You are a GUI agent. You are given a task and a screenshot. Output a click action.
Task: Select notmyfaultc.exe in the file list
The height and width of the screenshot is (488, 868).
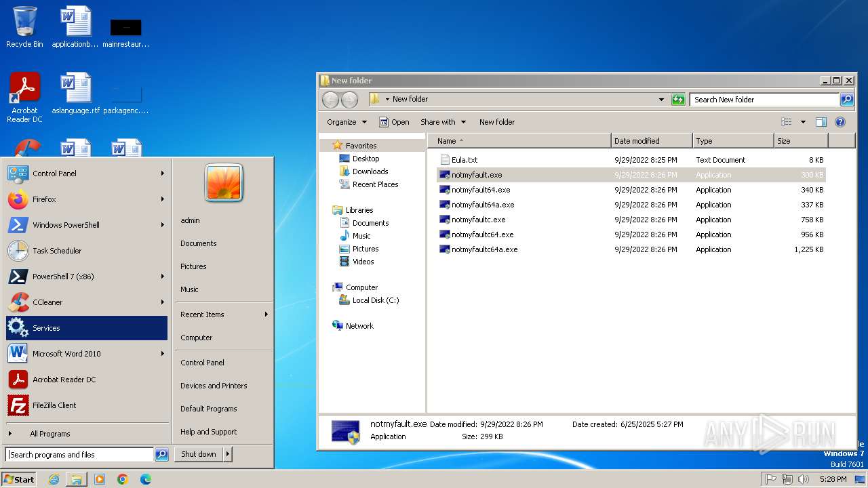(478, 220)
